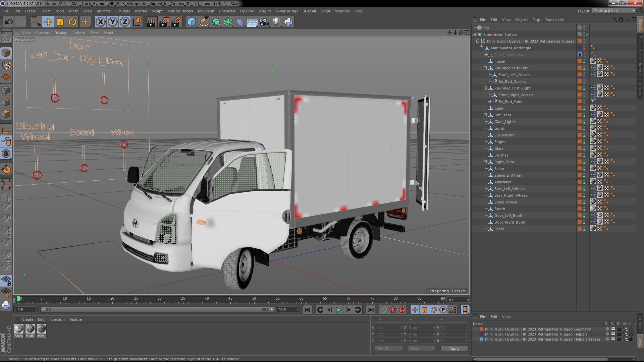Click the Make Editable icon in left toolbar
Image resolution: width=644 pixels, height=362 pixels.
(x=6, y=37)
